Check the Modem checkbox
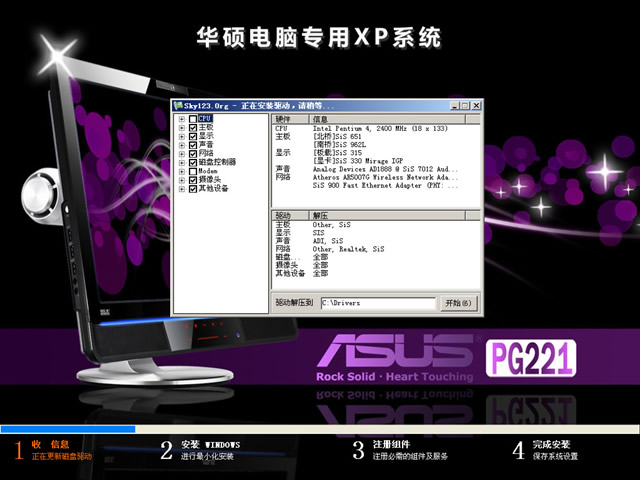This screenshot has width=640, height=480. click(193, 171)
